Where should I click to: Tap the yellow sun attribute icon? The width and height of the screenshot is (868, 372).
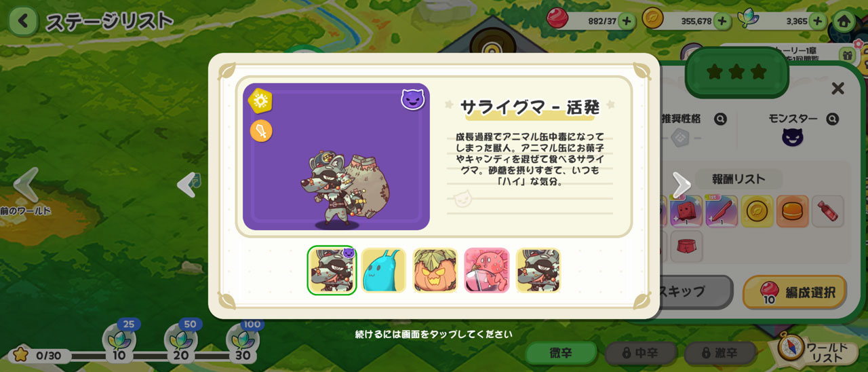click(x=260, y=101)
